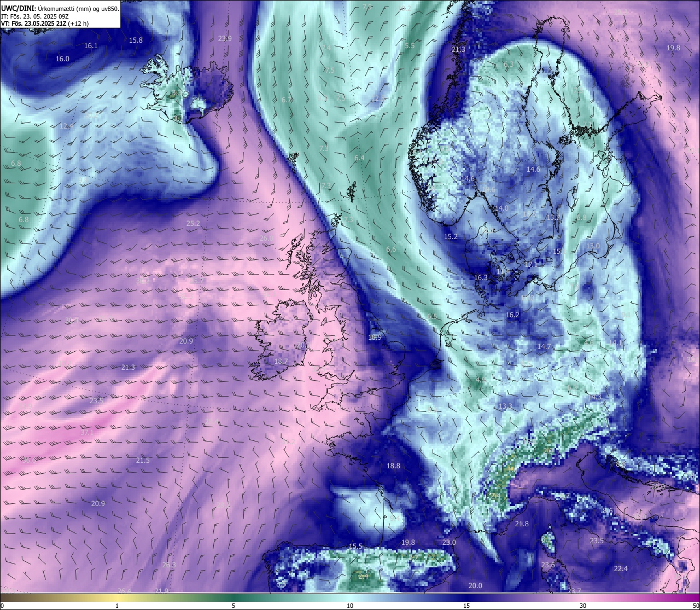Click the 18.9 value off eastern England
The image size is (700, 610).
coord(375,338)
